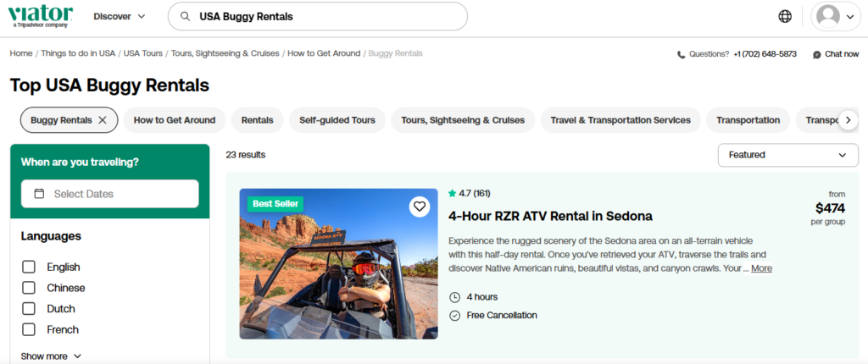Click the +1 (702) 648-5873 phone number
The width and height of the screenshot is (868, 364).
click(x=765, y=54)
